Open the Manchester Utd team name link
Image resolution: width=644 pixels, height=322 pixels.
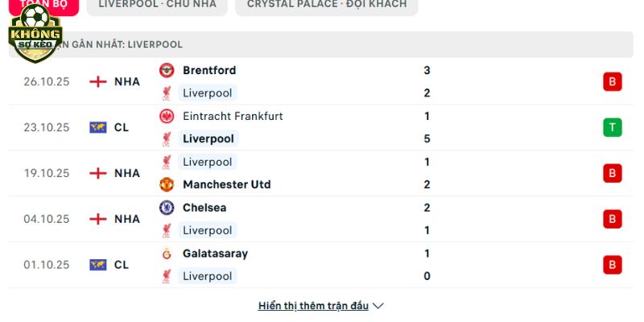[x=226, y=184]
